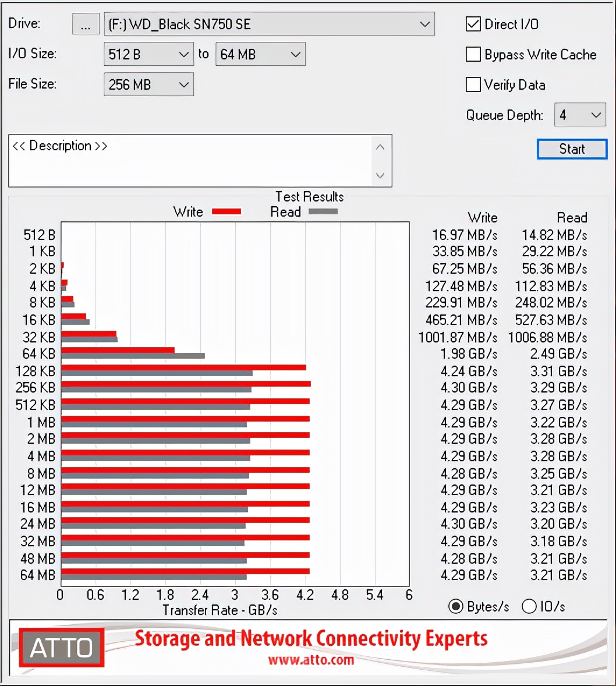
Task: Click the Transfer Rate - GB/s axis label
Action: click(220, 610)
